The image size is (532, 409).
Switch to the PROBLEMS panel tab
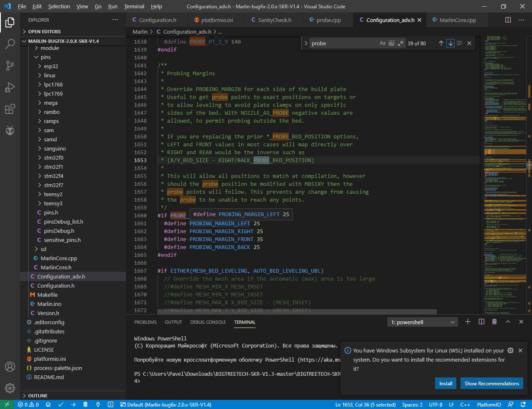click(x=145, y=322)
